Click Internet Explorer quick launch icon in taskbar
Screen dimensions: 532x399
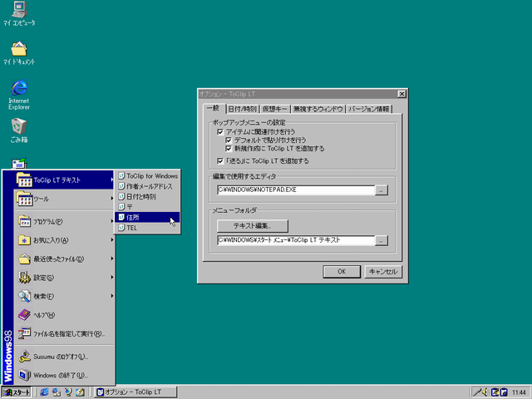click(42, 392)
